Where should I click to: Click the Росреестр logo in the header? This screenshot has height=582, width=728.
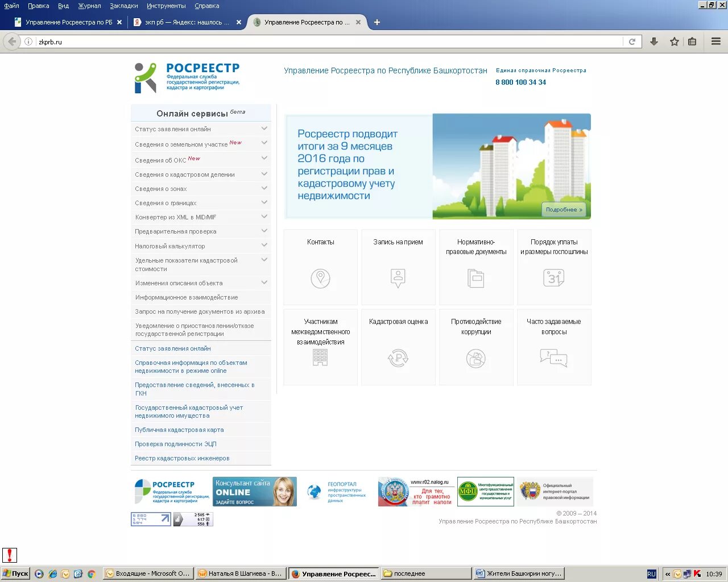tap(187, 78)
